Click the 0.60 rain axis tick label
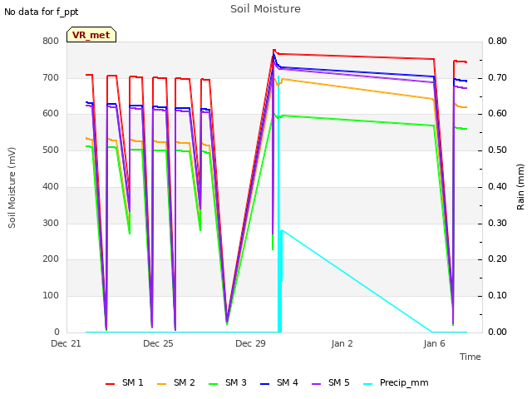 497,114
